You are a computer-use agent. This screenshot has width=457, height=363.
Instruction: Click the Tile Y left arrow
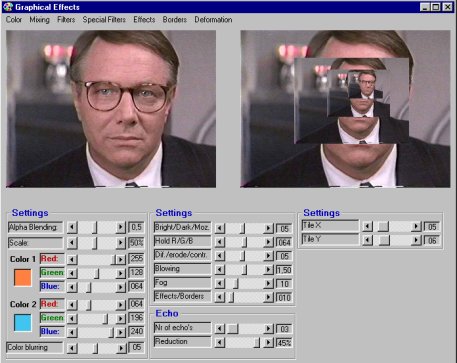pyautogui.click(x=367, y=240)
